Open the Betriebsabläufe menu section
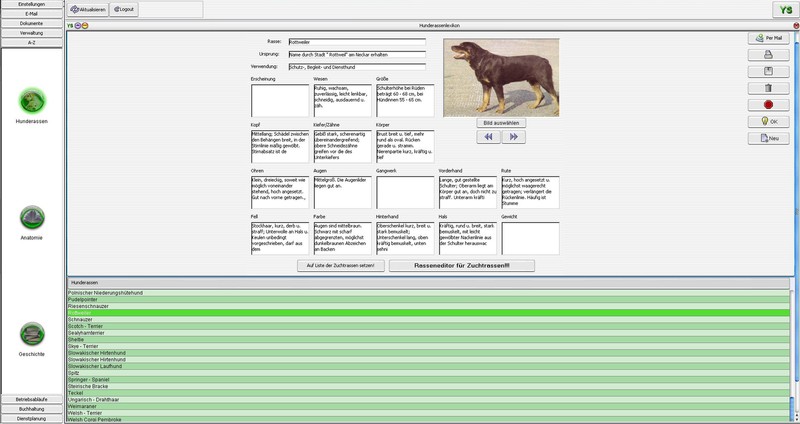This screenshot has width=800, height=424. [x=32, y=399]
